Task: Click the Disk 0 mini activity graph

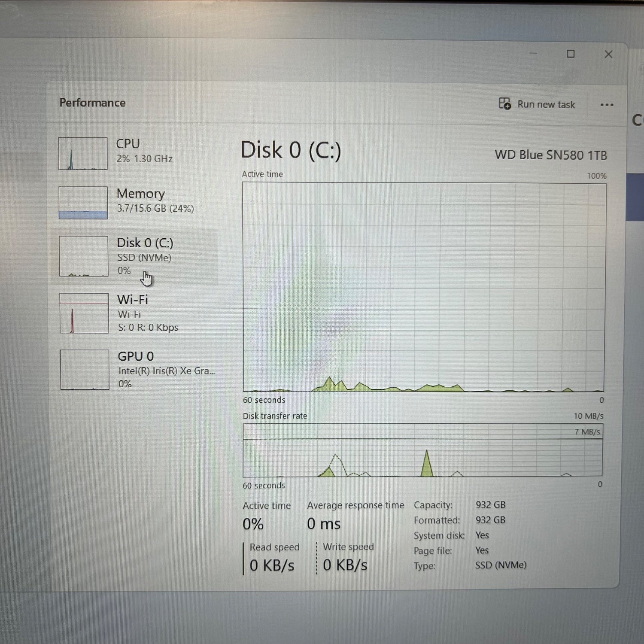Action: point(84,256)
